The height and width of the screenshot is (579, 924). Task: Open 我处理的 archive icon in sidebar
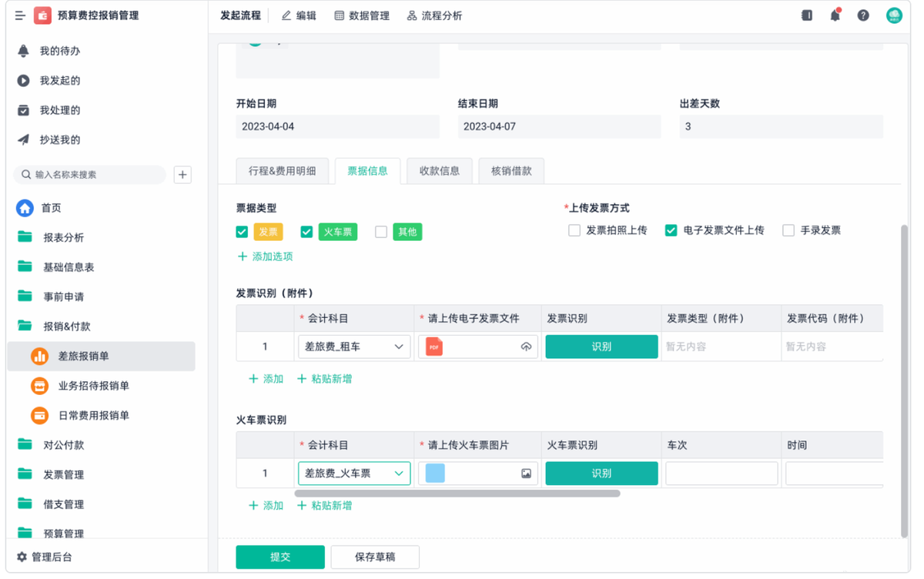pyautogui.click(x=24, y=110)
